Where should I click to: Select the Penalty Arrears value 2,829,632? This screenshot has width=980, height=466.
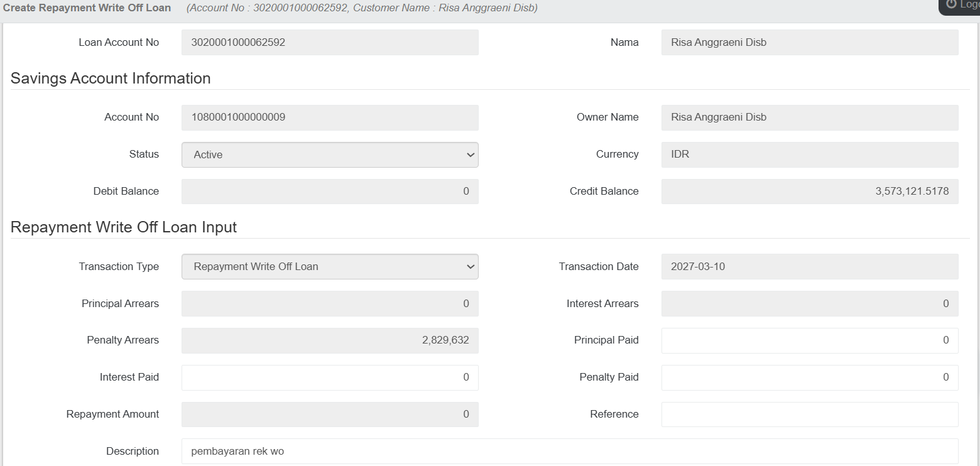pyautogui.click(x=330, y=340)
